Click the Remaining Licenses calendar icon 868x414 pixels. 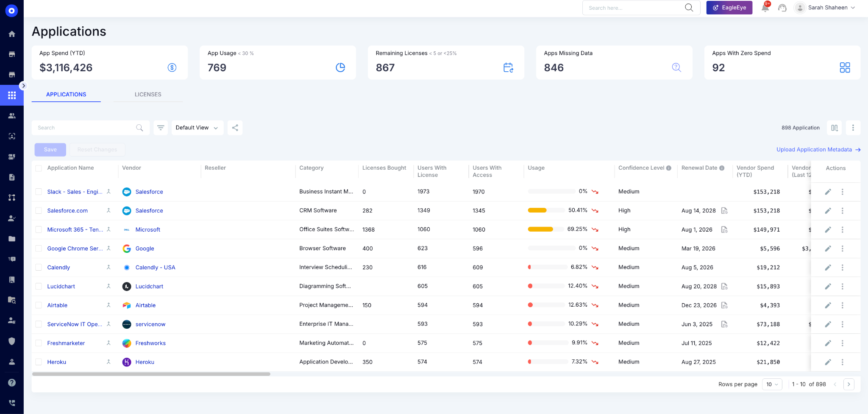[x=508, y=67]
